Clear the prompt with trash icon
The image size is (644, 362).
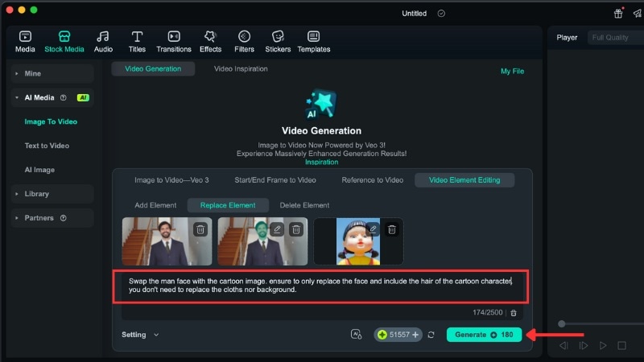coord(514,313)
